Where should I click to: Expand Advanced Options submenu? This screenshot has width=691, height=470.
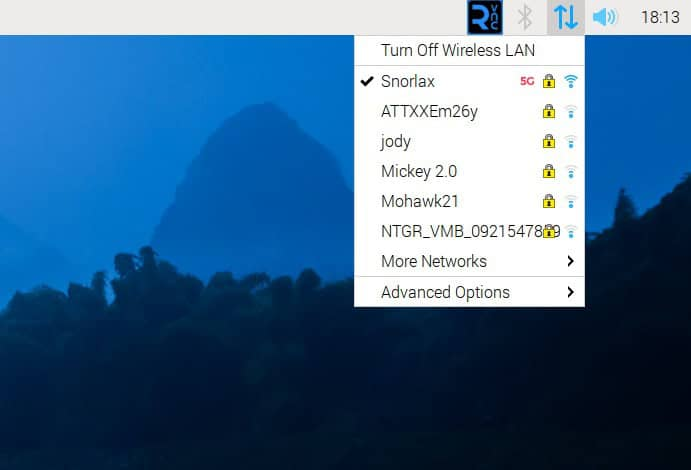coord(445,292)
